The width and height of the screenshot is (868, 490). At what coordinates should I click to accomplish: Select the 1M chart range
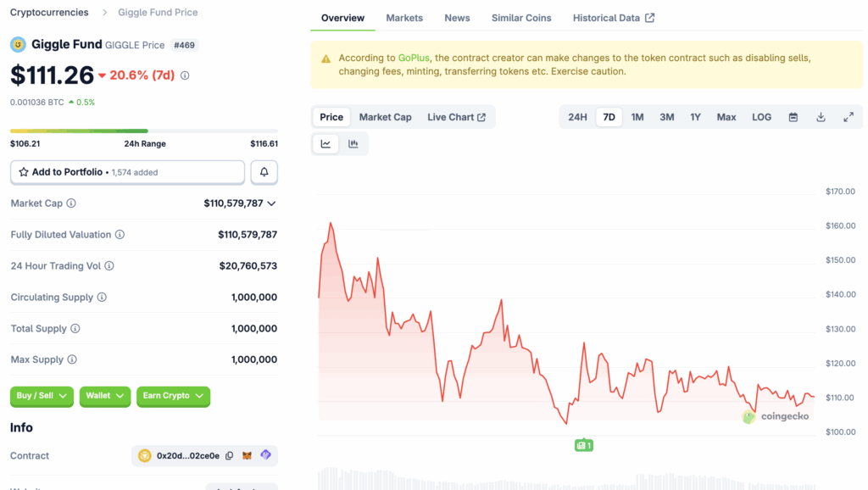coord(637,117)
